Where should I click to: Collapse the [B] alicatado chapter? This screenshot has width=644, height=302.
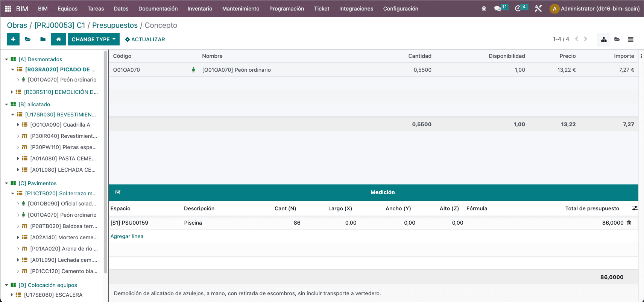tap(6, 104)
